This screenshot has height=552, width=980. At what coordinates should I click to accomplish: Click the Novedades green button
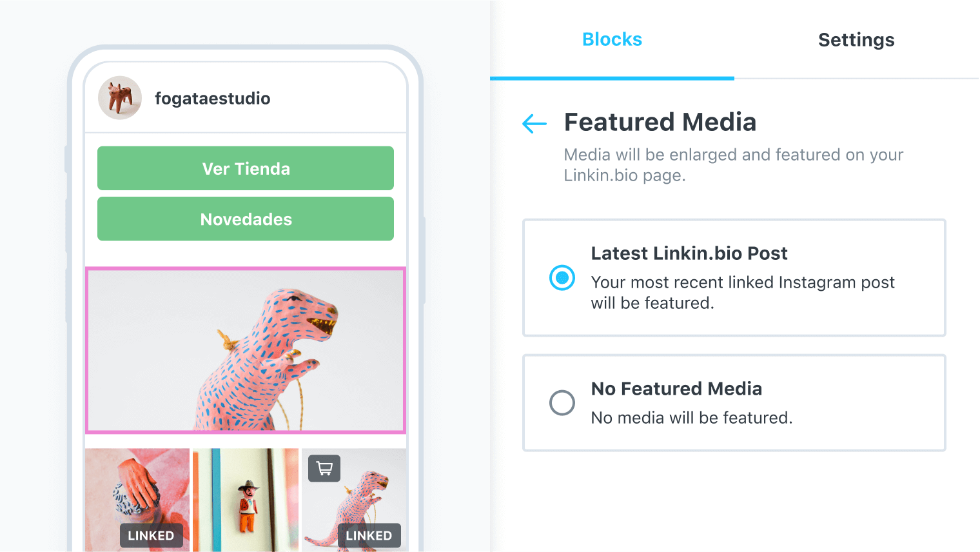(246, 219)
